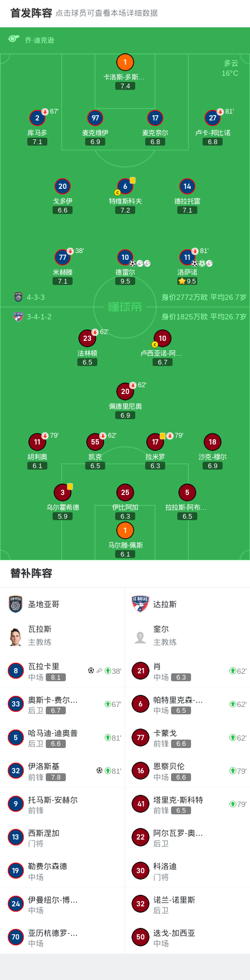250x980 pixels.
Task: Open Dallas goalkeeper 马尔滕-佩斯 badge
Action: coord(125,530)
